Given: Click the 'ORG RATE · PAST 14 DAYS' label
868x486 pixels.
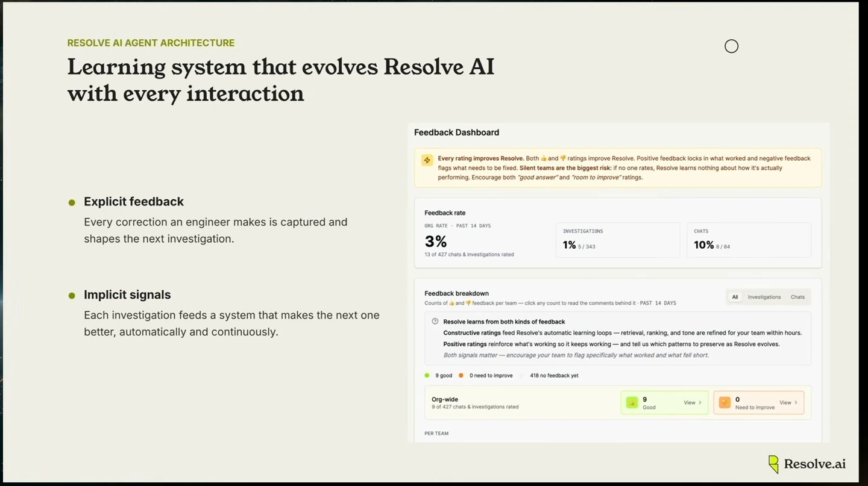Looking at the screenshot, I should [458, 226].
